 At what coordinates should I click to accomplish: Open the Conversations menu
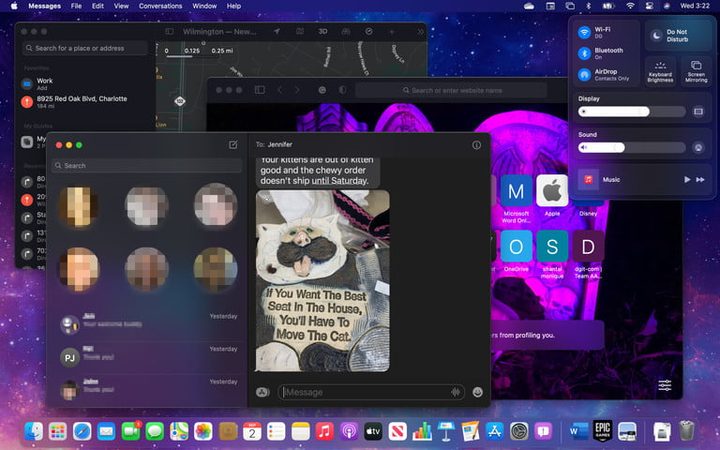[160, 6]
